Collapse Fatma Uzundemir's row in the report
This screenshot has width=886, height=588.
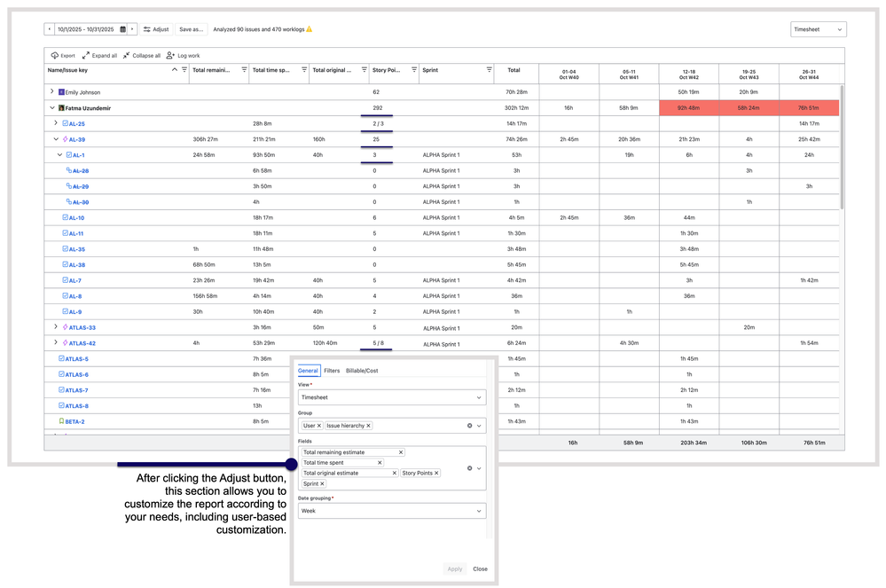(51, 107)
